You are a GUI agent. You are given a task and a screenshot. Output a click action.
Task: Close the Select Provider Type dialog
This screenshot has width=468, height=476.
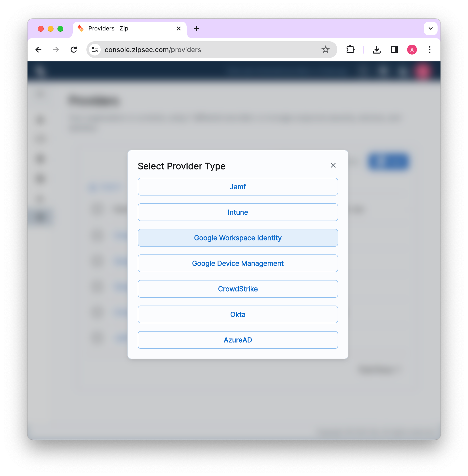pyautogui.click(x=333, y=165)
